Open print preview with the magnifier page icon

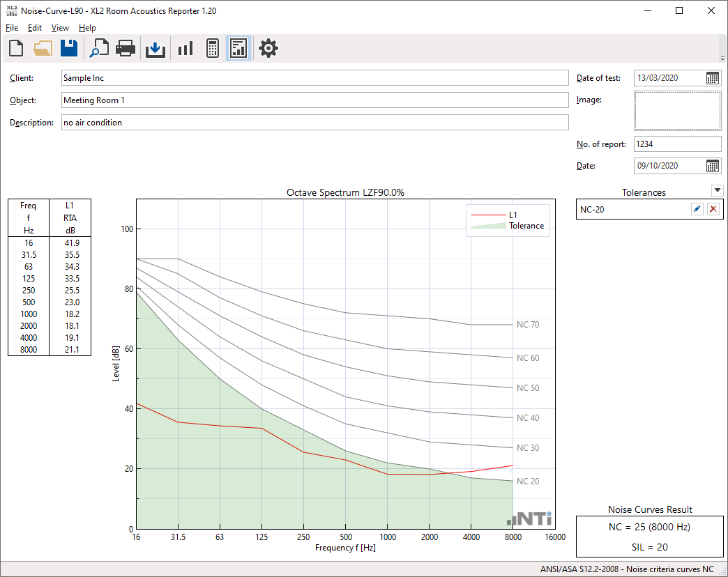99,48
